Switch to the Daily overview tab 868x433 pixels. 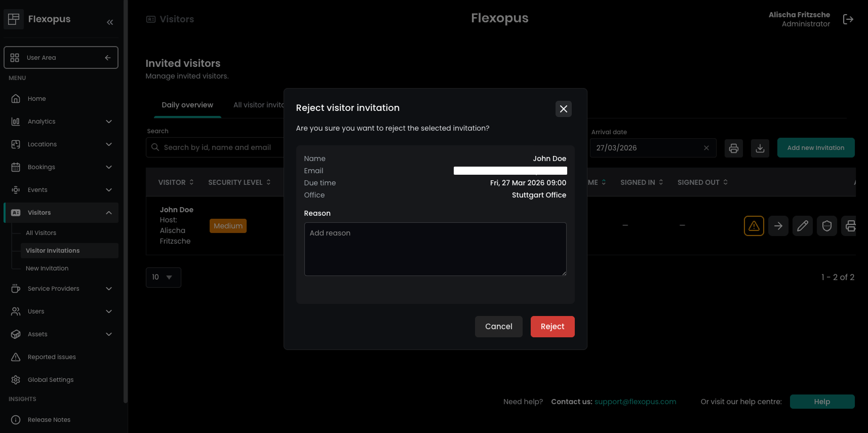187,105
